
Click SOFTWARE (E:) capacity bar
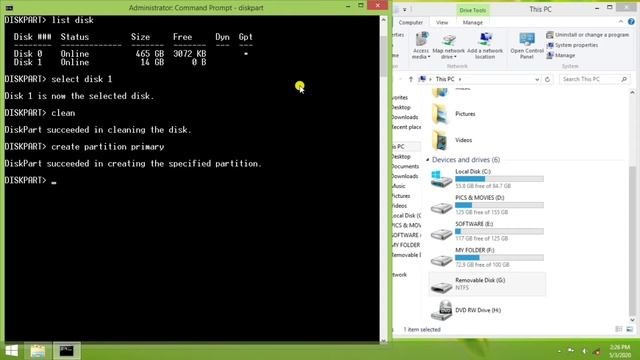pyautogui.click(x=499, y=231)
